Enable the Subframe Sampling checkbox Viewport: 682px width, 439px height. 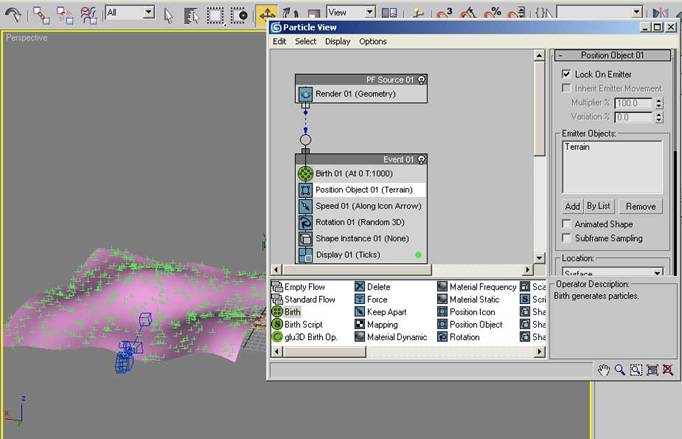click(x=567, y=239)
